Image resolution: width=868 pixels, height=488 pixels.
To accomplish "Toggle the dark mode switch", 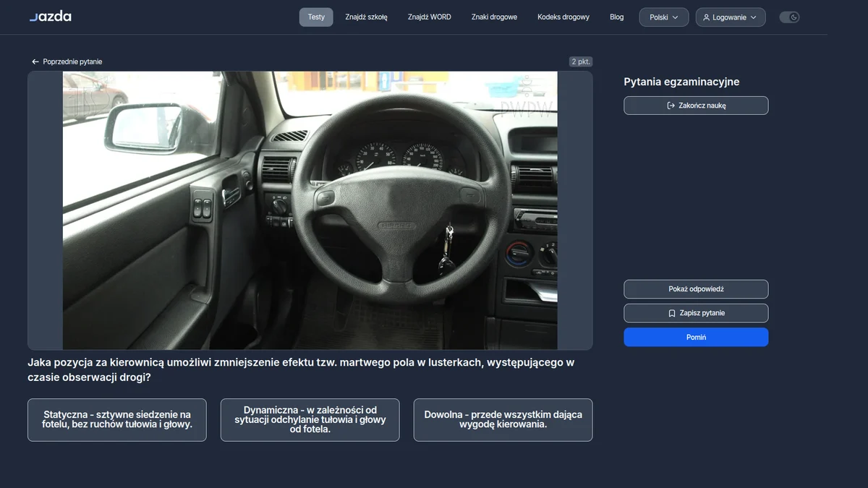I will pos(789,17).
